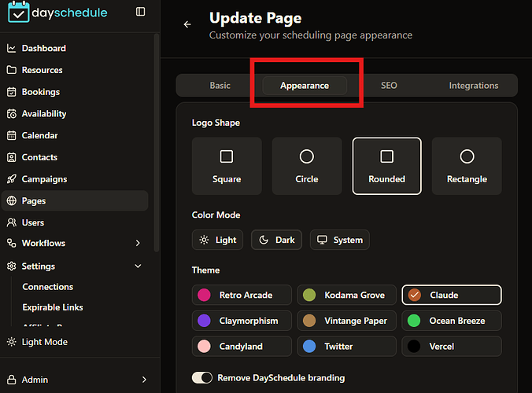Pick the Kodama Grove theme

pos(347,295)
